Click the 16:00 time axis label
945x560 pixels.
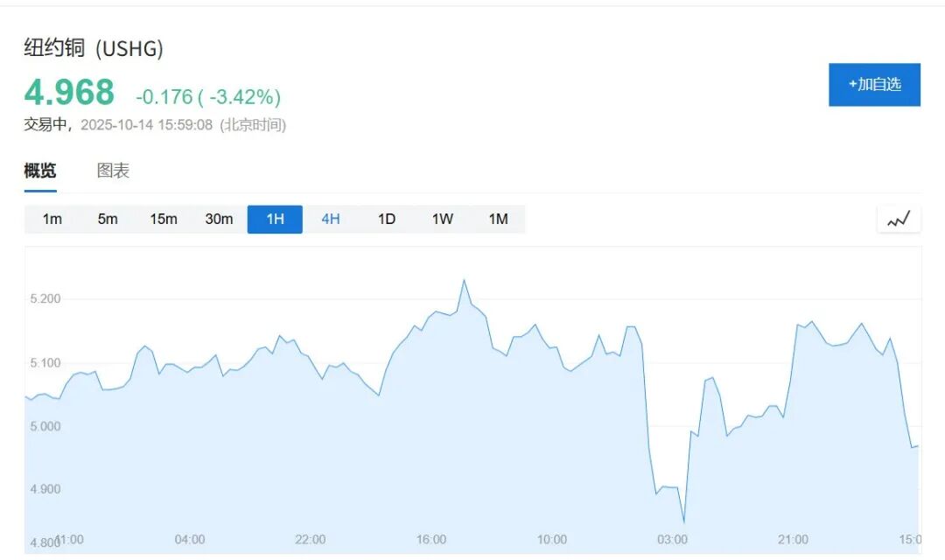(x=431, y=539)
